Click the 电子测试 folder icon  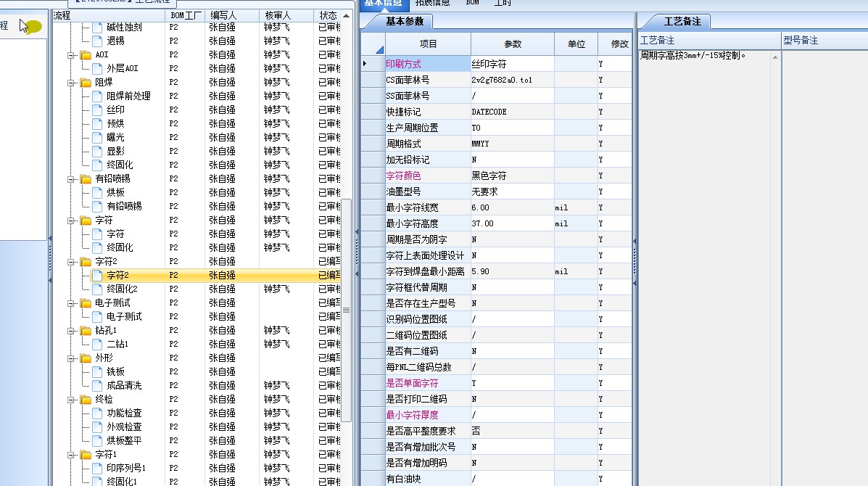click(x=86, y=302)
